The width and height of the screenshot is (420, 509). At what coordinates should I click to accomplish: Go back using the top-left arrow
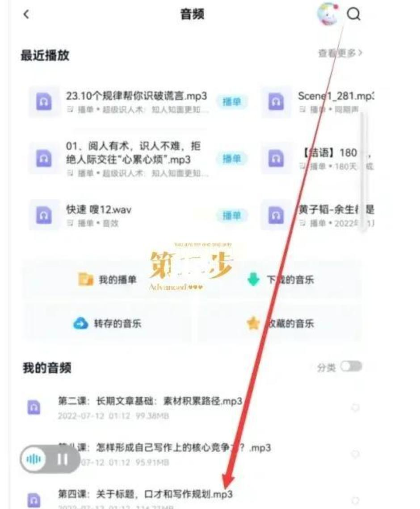[x=26, y=14]
